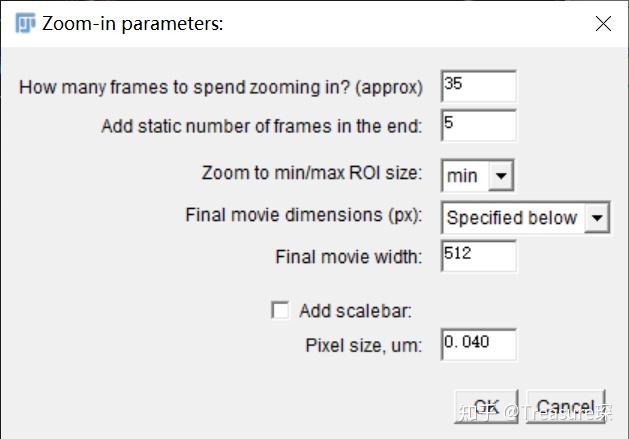The image size is (629, 439).
Task: Focus the frames to spend zooming field
Action: point(478,86)
